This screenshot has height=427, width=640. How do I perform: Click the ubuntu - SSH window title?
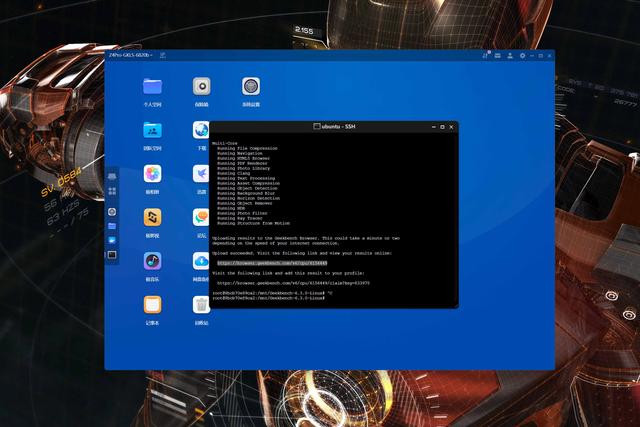click(x=338, y=127)
